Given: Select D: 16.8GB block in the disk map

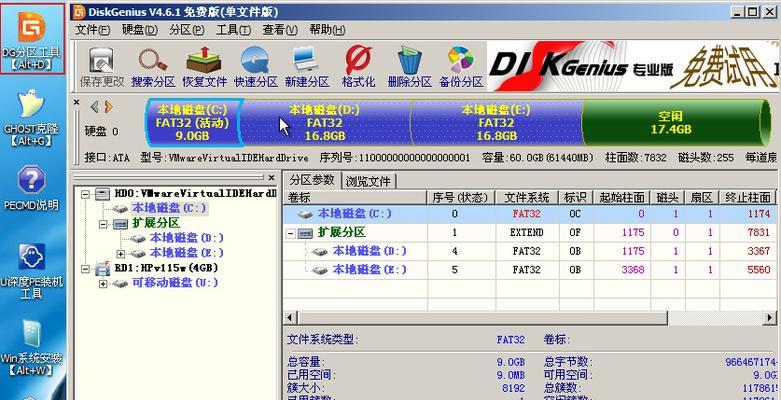Looking at the screenshot, I should coord(325,123).
